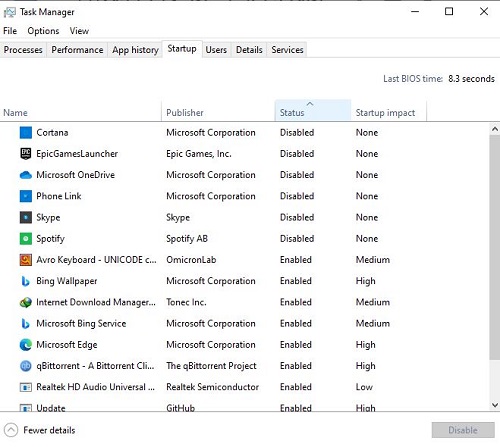500x447 pixels.
Task: Click Cortana's Disabled status cell
Action: click(297, 133)
